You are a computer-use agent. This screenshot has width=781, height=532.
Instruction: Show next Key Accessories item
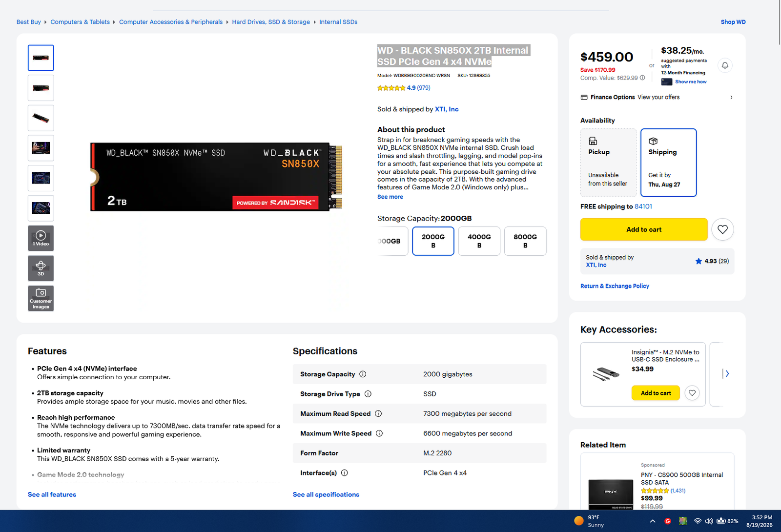pos(727,374)
